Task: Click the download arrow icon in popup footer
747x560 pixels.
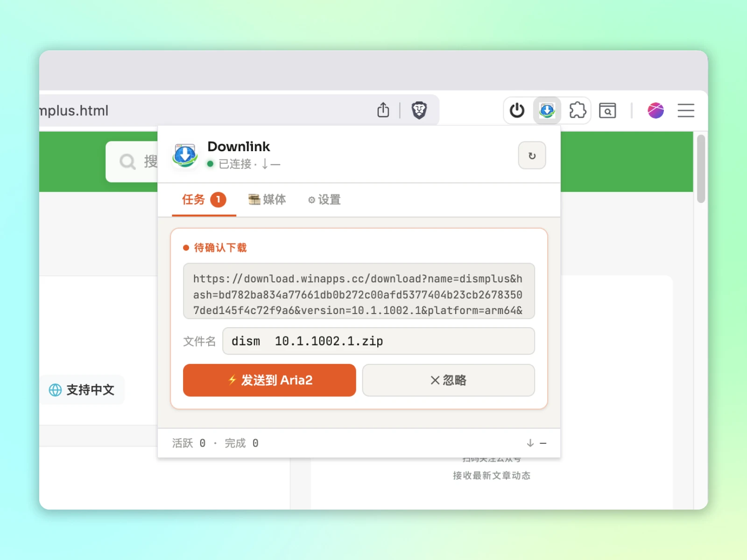Action: pos(530,443)
